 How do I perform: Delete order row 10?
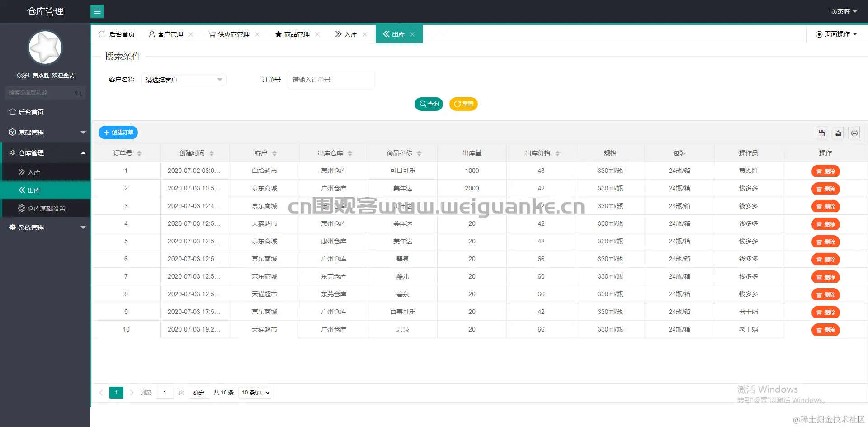tap(826, 330)
